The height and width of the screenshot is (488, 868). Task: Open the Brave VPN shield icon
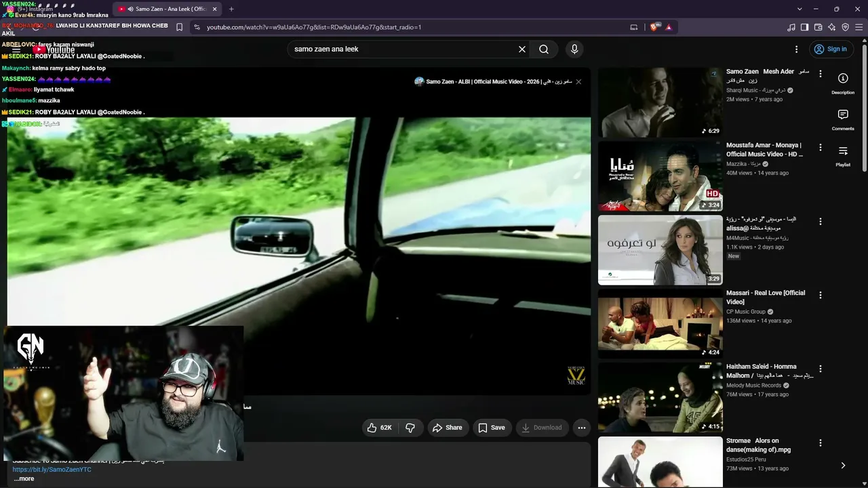coord(846,27)
